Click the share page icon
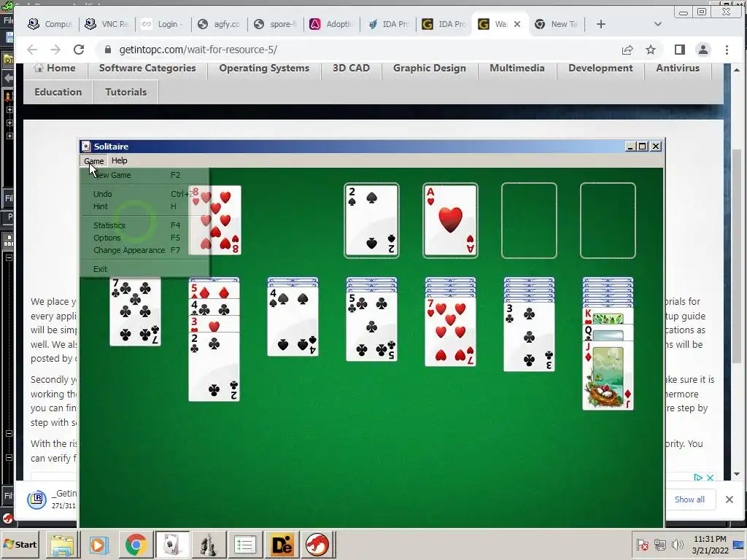 [627, 50]
